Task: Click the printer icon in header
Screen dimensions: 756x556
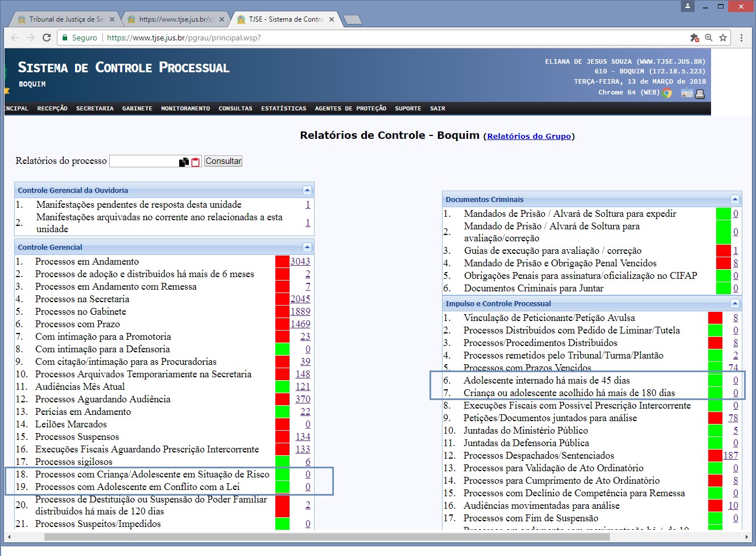Action: 700,94
